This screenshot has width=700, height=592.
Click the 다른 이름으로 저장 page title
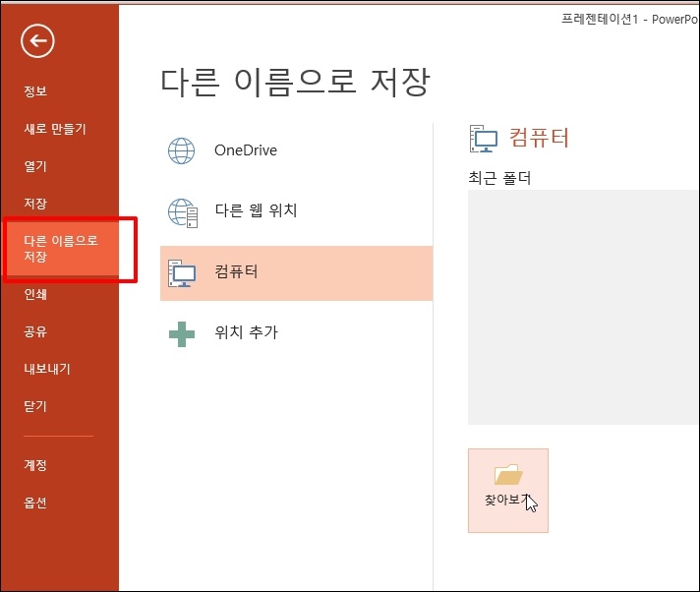coord(295,83)
